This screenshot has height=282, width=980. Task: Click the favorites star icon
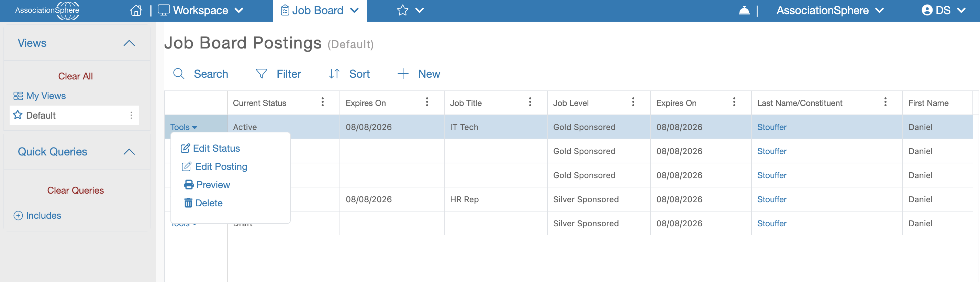pyautogui.click(x=402, y=10)
